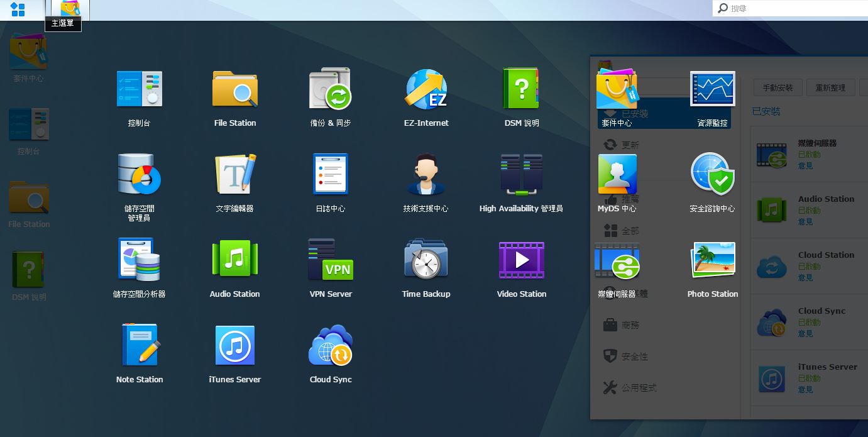Image resolution: width=868 pixels, height=437 pixels.
Task: Open 儲存空間管理員 app
Action: 139,187
